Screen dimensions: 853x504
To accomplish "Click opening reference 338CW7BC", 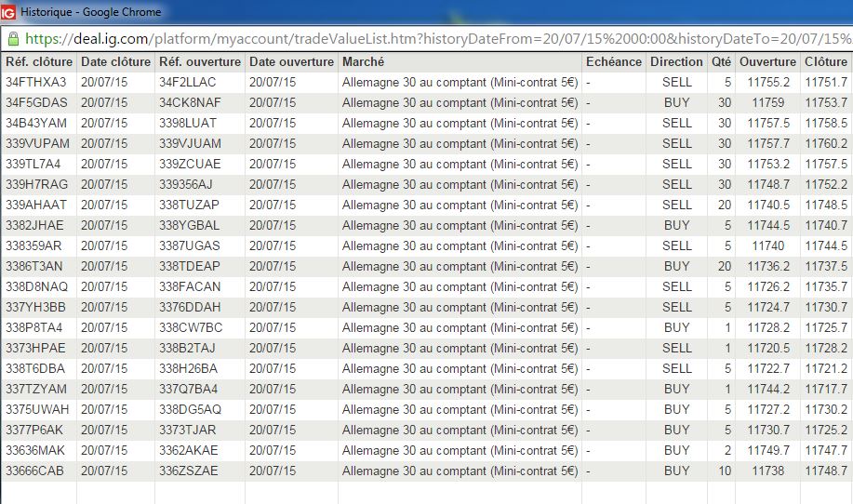I will point(191,327).
